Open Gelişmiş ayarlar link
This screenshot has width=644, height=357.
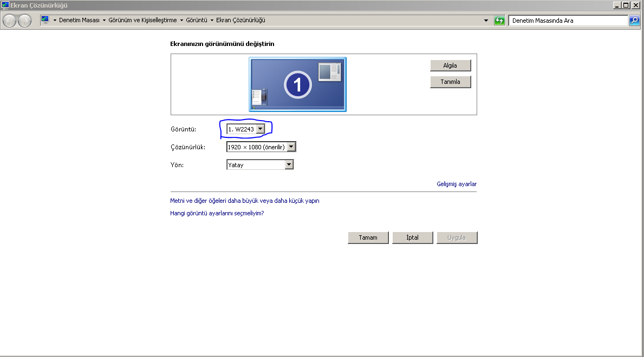[x=457, y=184]
